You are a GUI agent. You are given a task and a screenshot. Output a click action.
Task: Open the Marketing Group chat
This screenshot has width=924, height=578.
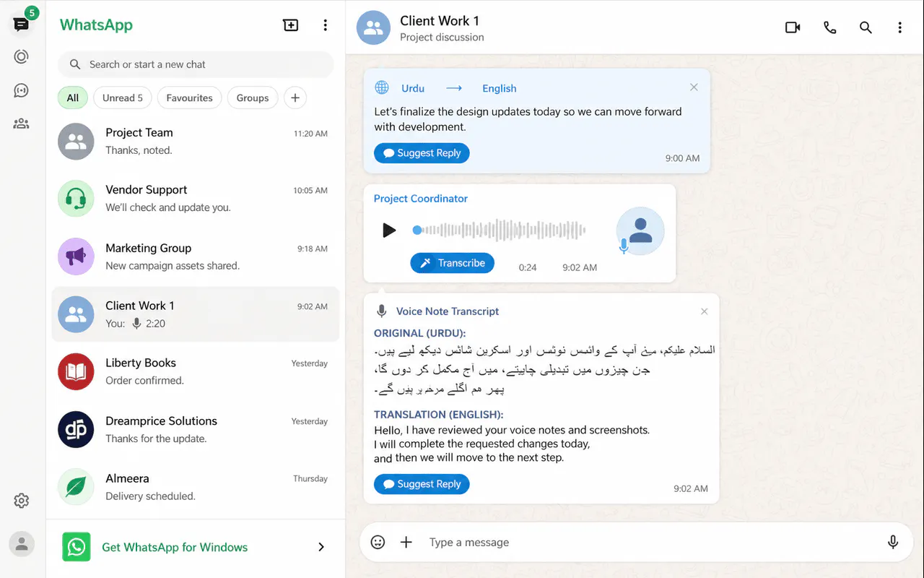pos(196,256)
